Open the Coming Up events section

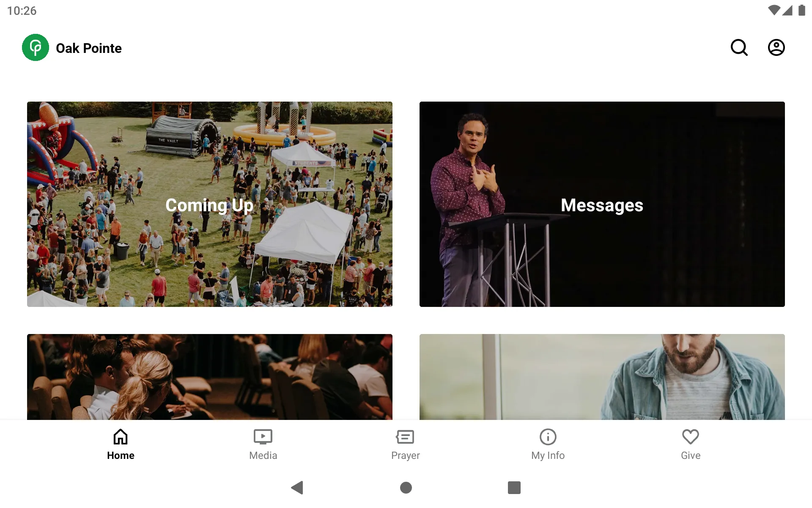point(210,204)
